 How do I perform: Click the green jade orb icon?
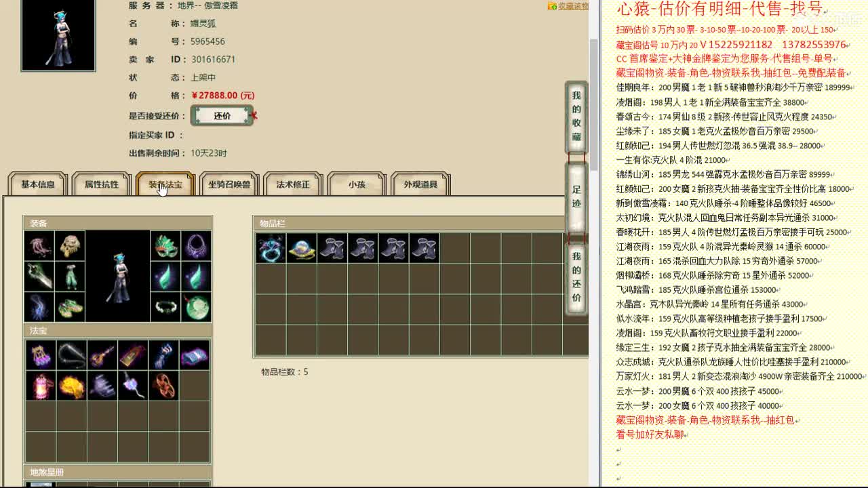click(x=196, y=307)
